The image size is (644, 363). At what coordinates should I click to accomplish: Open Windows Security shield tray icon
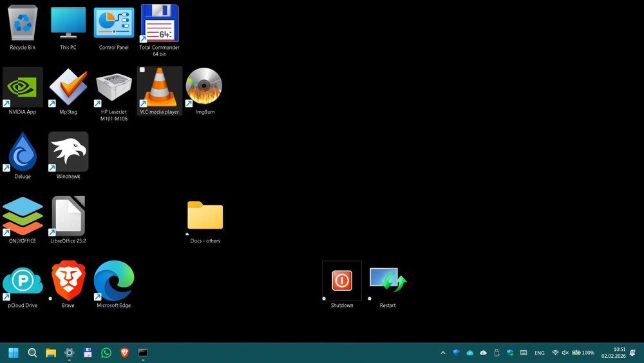tap(510, 353)
